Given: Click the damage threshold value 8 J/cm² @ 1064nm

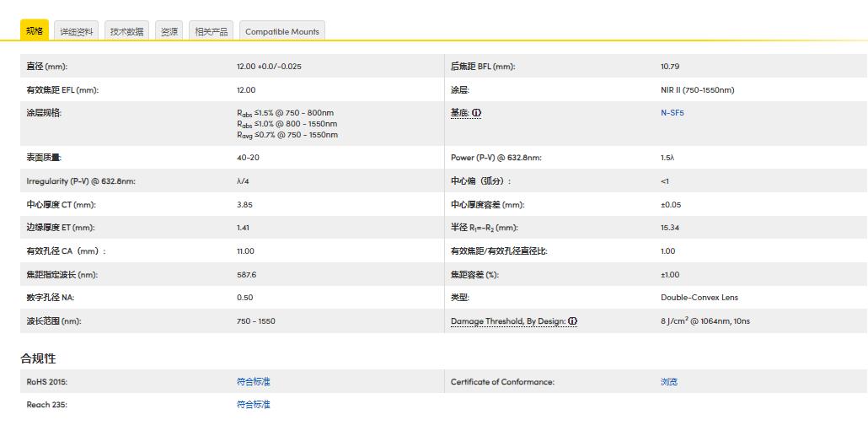Looking at the screenshot, I should pos(705,320).
